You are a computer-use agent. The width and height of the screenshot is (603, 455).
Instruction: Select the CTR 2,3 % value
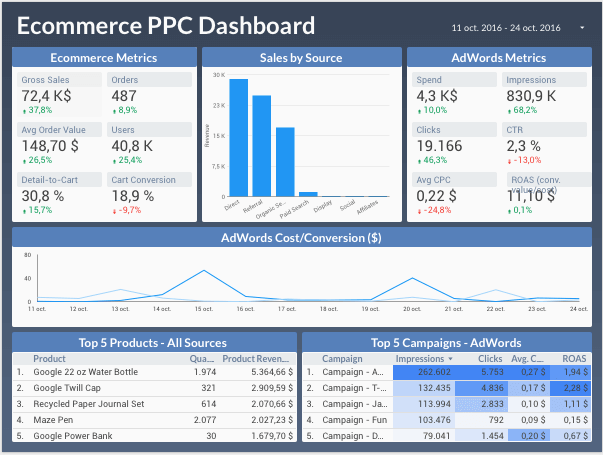tap(523, 146)
